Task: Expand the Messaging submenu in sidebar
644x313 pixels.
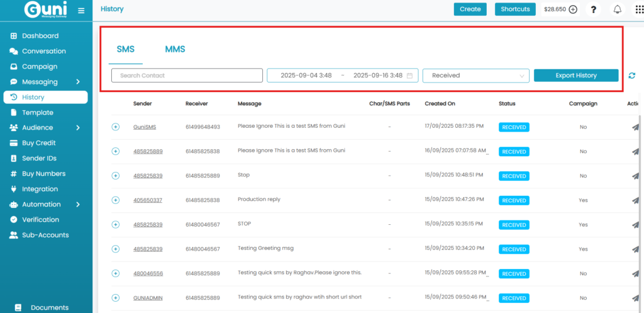Action: pos(77,82)
